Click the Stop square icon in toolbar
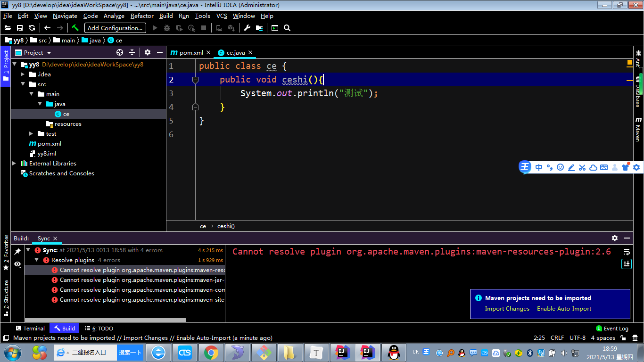Image resolution: width=644 pixels, height=362 pixels. point(204,28)
